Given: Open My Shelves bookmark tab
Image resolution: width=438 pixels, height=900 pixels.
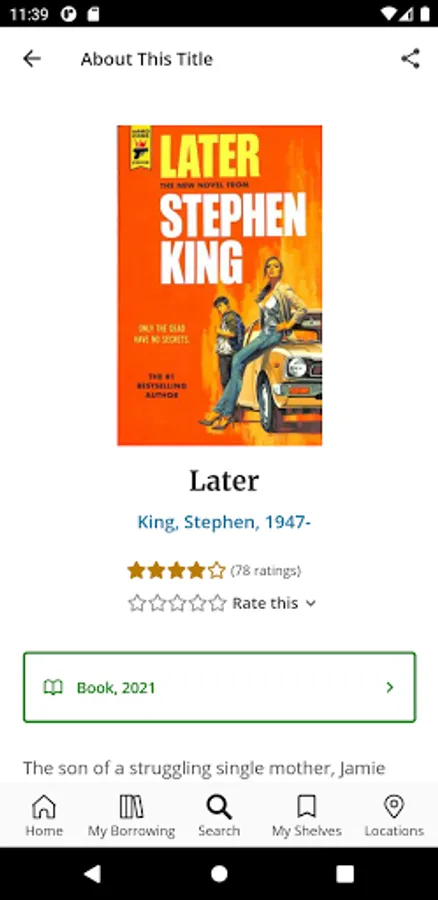Looking at the screenshot, I should point(307,816).
